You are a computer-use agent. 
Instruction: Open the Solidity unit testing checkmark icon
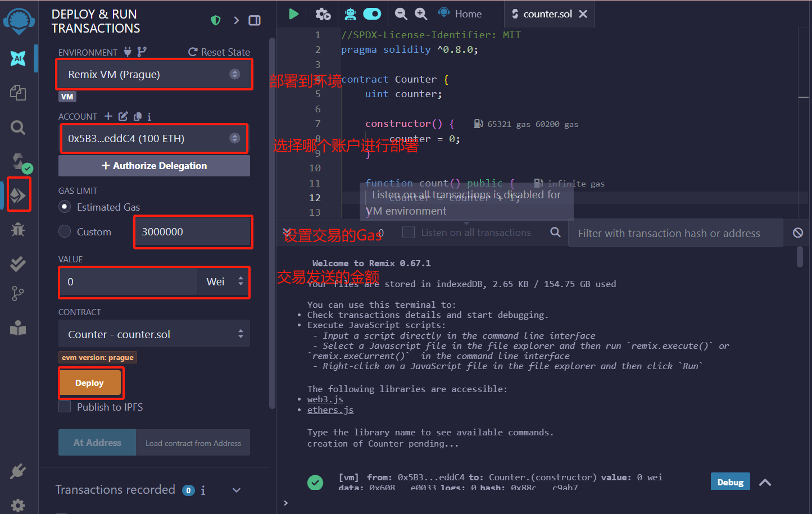click(x=18, y=263)
